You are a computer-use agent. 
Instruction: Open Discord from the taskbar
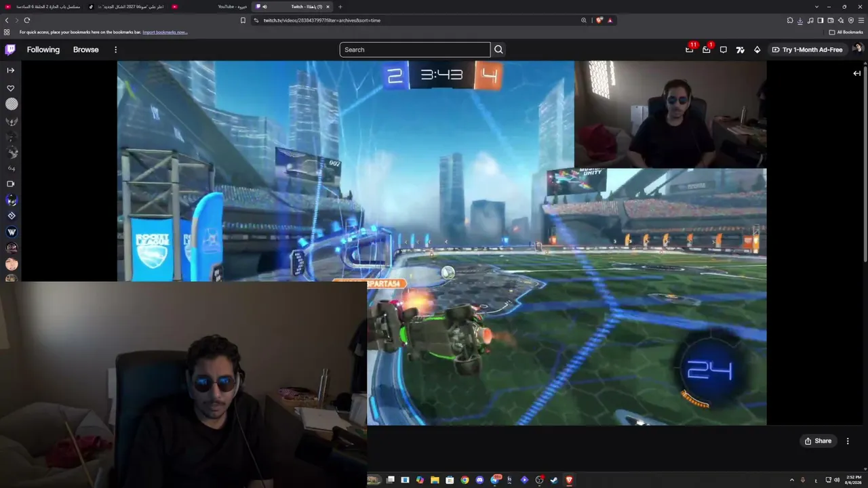(x=479, y=480)
